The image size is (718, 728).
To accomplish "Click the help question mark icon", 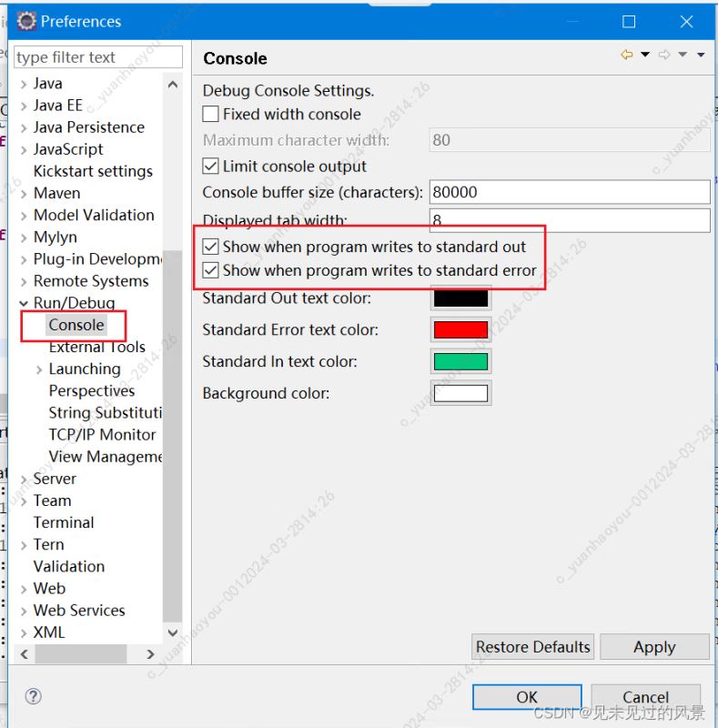I will tap(33, 696).
